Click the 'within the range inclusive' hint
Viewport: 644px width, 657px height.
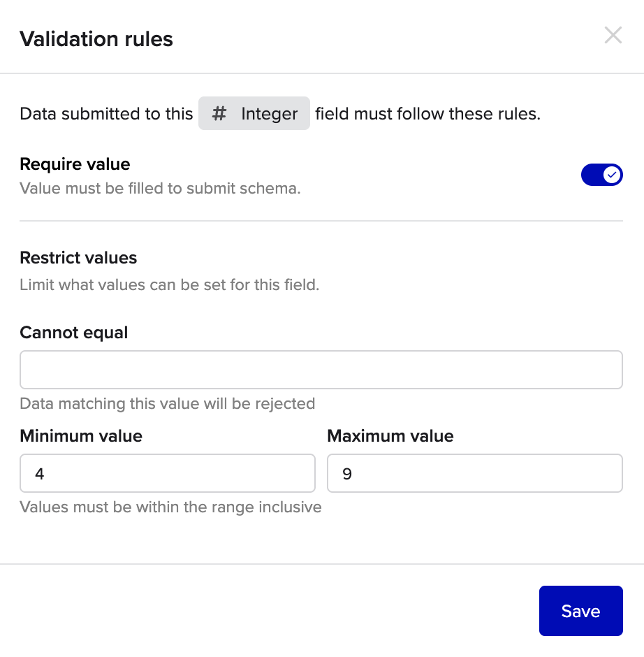170,507
